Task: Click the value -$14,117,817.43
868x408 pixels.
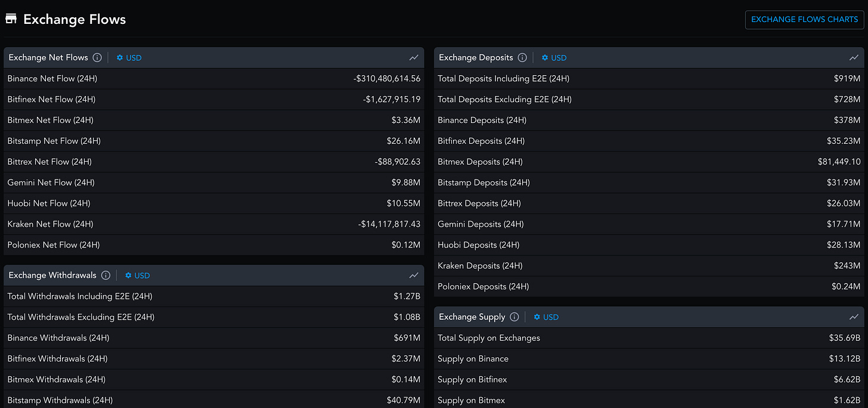Action: [x=389, y=224]
